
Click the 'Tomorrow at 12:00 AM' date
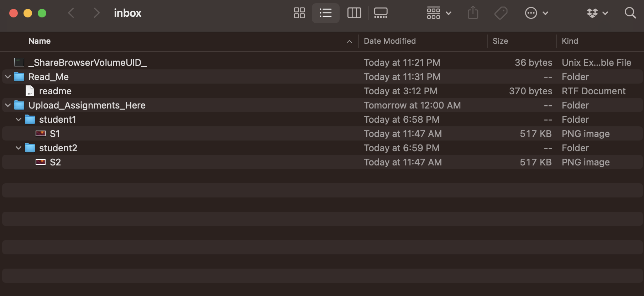tap(412, 105)
